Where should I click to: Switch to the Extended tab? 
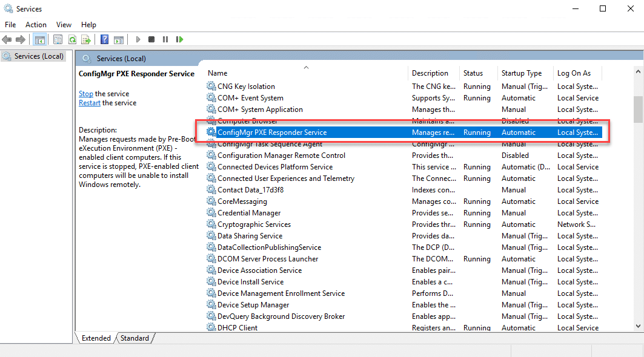[x=96, y=338]
